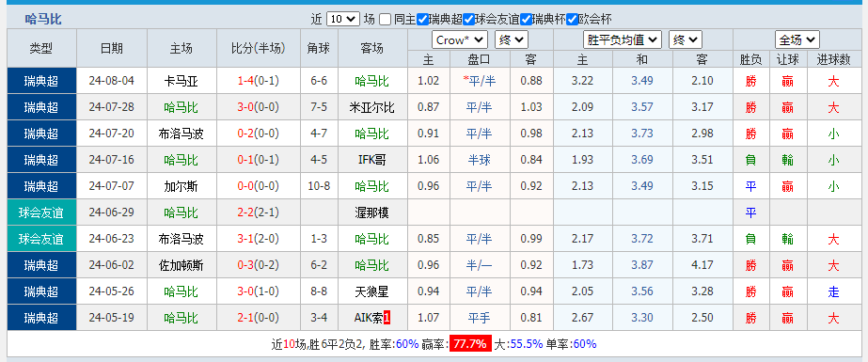Click away odds 4.17 value
This screenshot has width=868, height=362.
(x=702, y=265)
